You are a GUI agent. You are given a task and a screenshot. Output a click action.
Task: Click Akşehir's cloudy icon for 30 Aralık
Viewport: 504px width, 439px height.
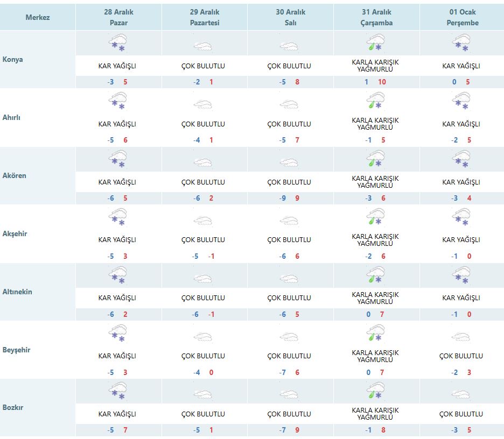click(x=289, y=221)
